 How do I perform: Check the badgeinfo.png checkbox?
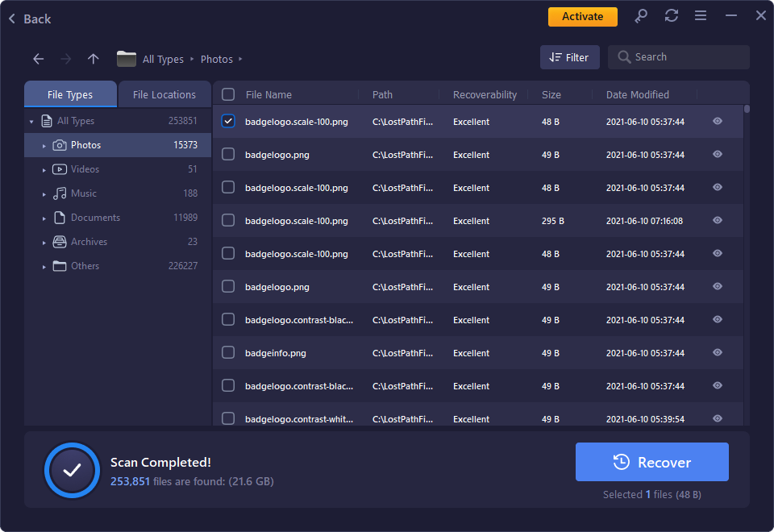[x=227, y=352]
